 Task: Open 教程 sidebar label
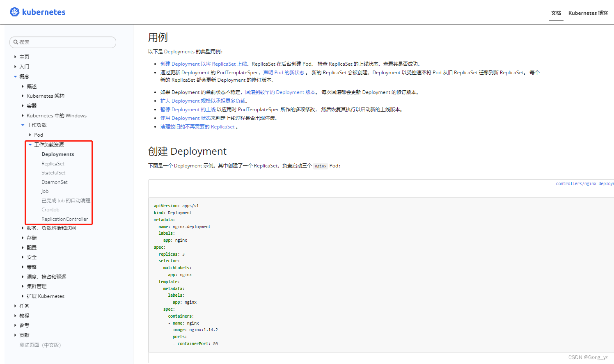tap(24, 316)
